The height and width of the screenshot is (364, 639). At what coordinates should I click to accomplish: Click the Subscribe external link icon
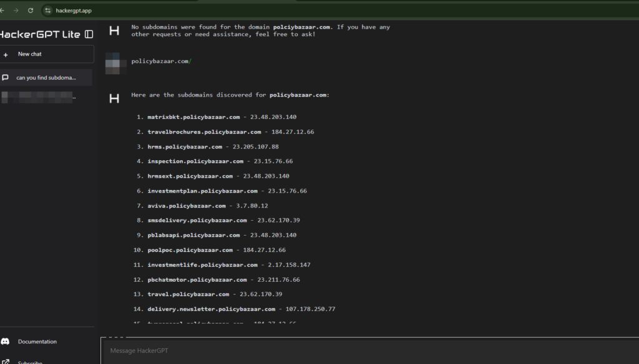5,362
